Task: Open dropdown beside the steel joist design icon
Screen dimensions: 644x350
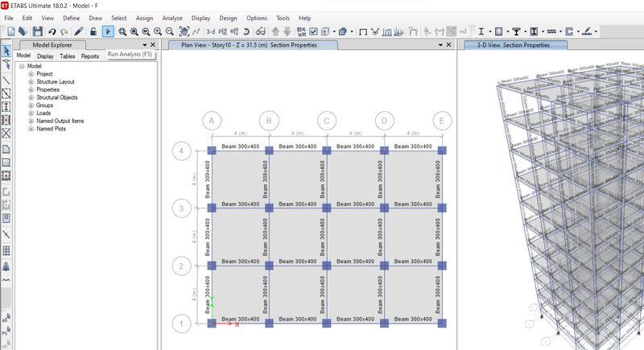Action: (x=560, y=31)
